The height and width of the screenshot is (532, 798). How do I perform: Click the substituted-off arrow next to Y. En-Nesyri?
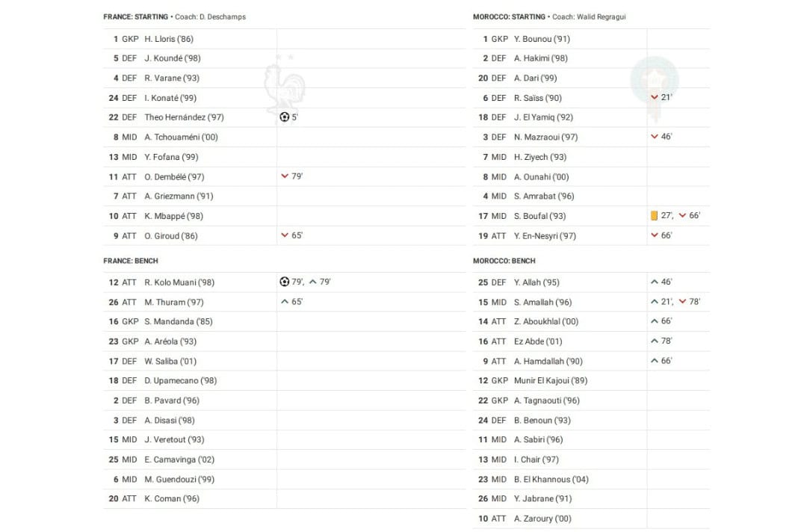point(655,235)
